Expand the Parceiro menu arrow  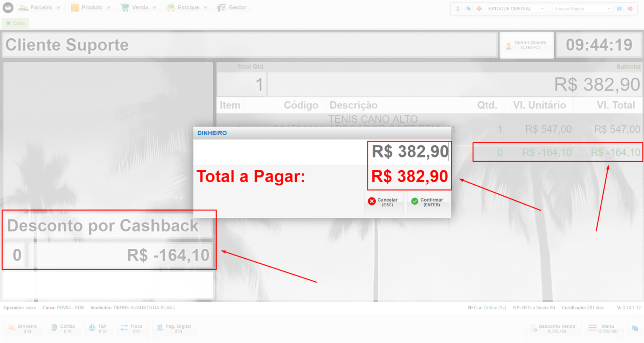click(x=58, y=8)
